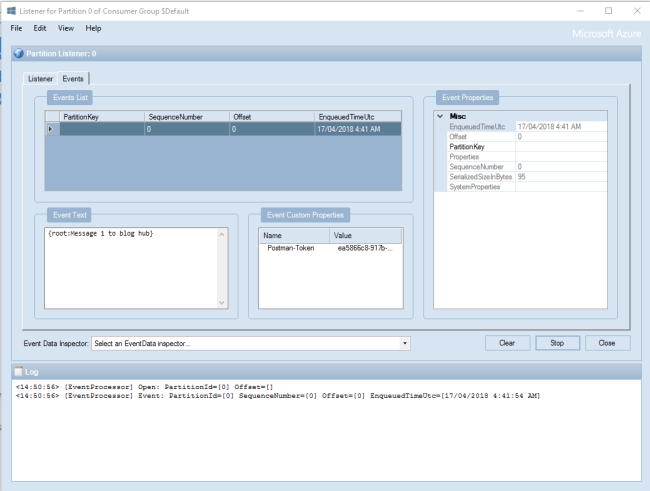650x491 pixels.
Task: Select the EnqueuedTimeUtc property row
Action: (527, 126)
